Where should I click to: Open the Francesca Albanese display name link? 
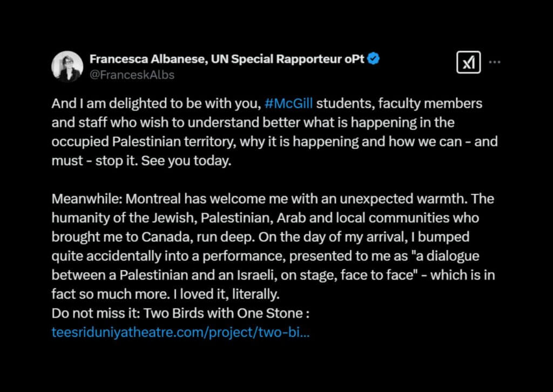tap(227, 59)
